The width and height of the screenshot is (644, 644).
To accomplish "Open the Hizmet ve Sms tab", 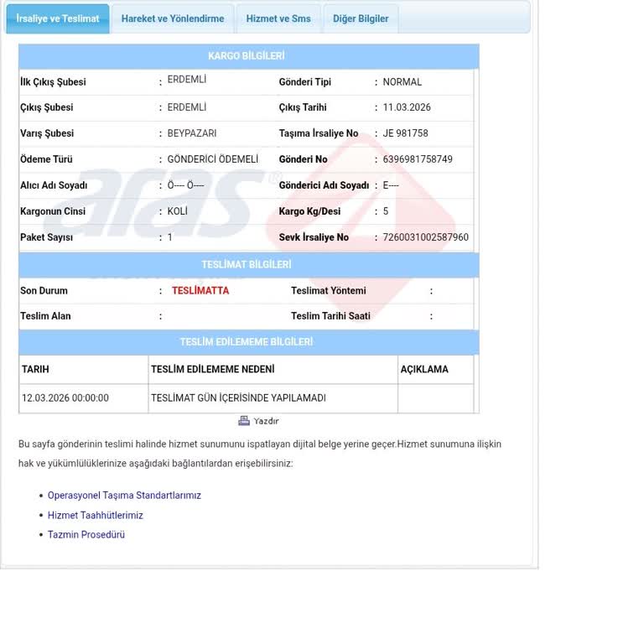I will click(278, 18).
